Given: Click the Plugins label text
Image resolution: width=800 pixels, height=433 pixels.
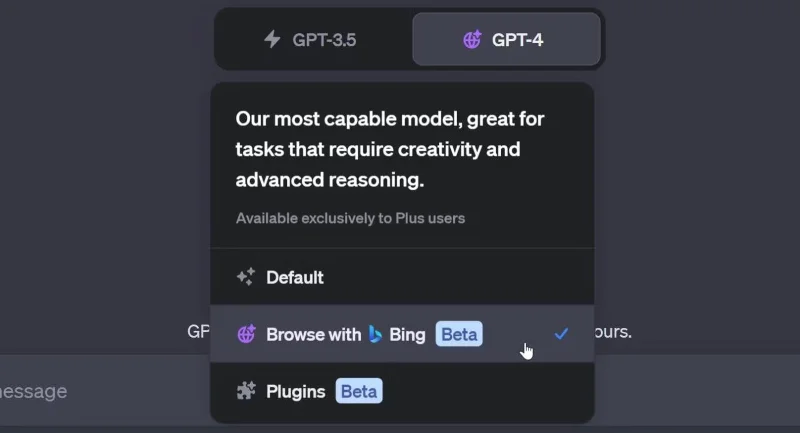Looking at the screenshot, I should pos(295,392).
